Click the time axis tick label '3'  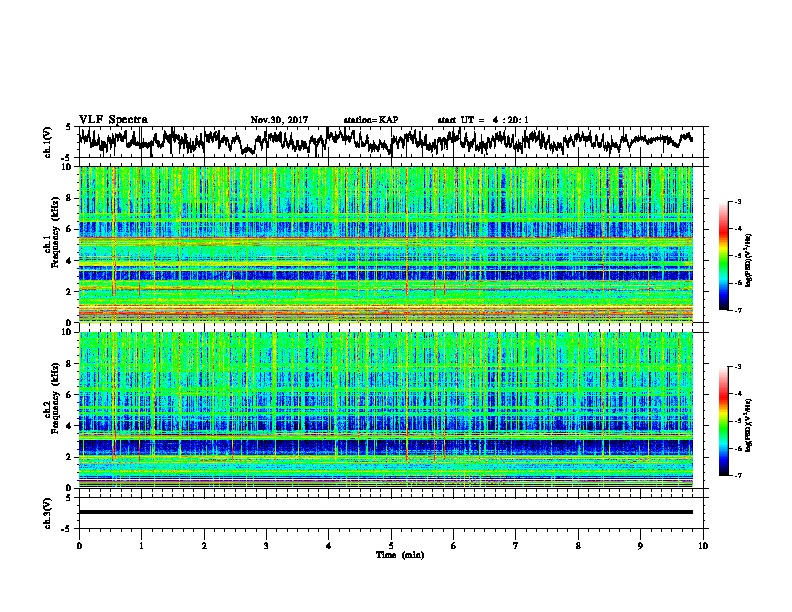[266, 546]
